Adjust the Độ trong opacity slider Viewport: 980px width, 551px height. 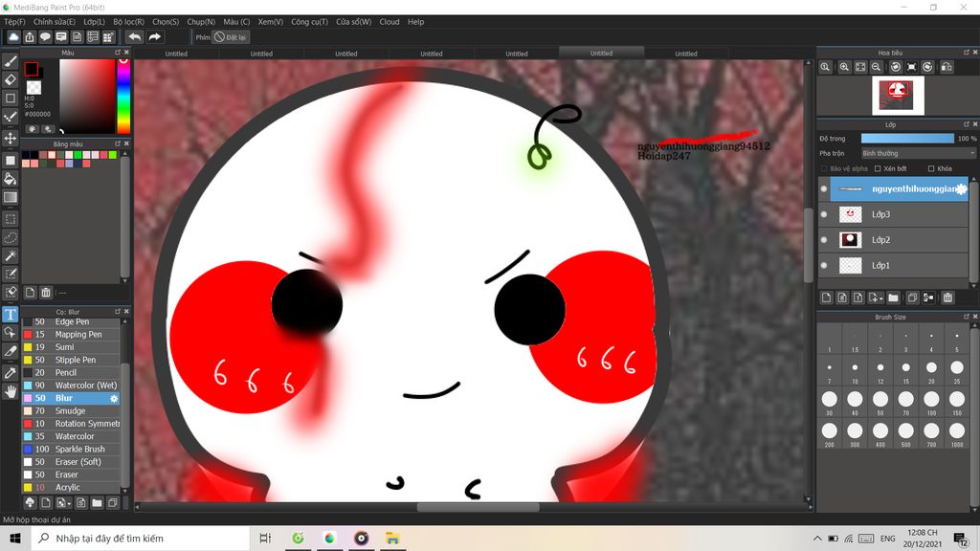(907, 138)
